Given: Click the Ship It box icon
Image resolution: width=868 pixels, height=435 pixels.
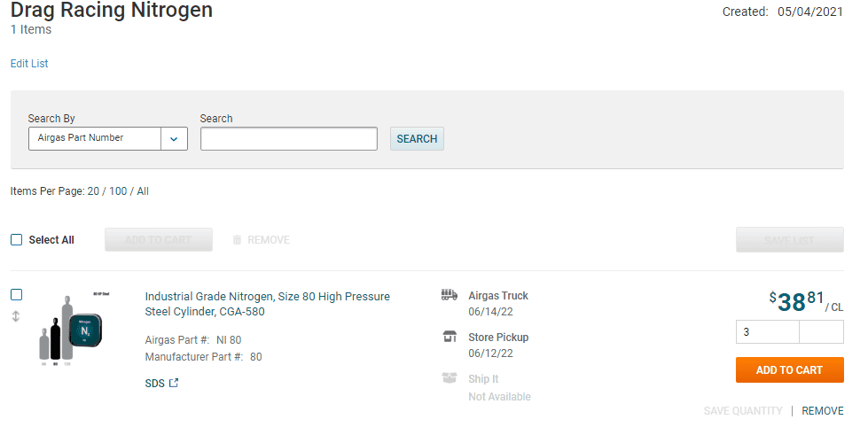Looking at the screenshot, I should point(450,378).
